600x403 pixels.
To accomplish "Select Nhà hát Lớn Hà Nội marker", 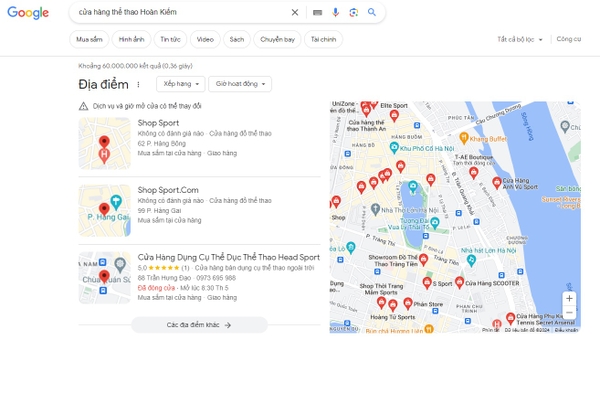I will click(x=471, y=260).
